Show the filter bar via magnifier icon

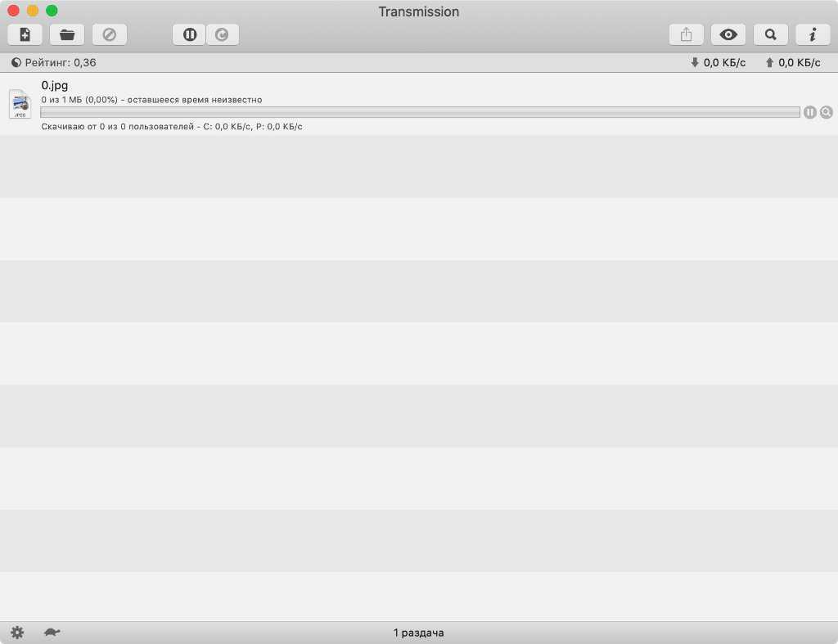click(x=770, y=34)
